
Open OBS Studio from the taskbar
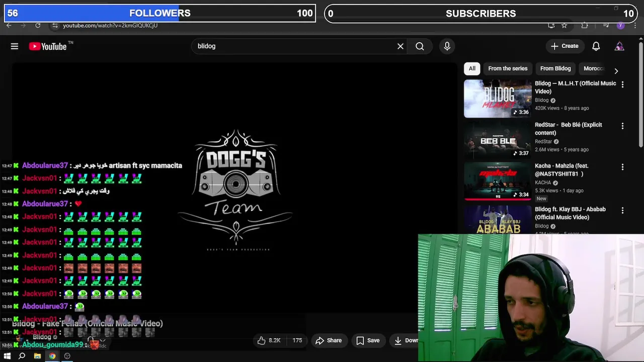pyautogui.click(x=67, y=356)
